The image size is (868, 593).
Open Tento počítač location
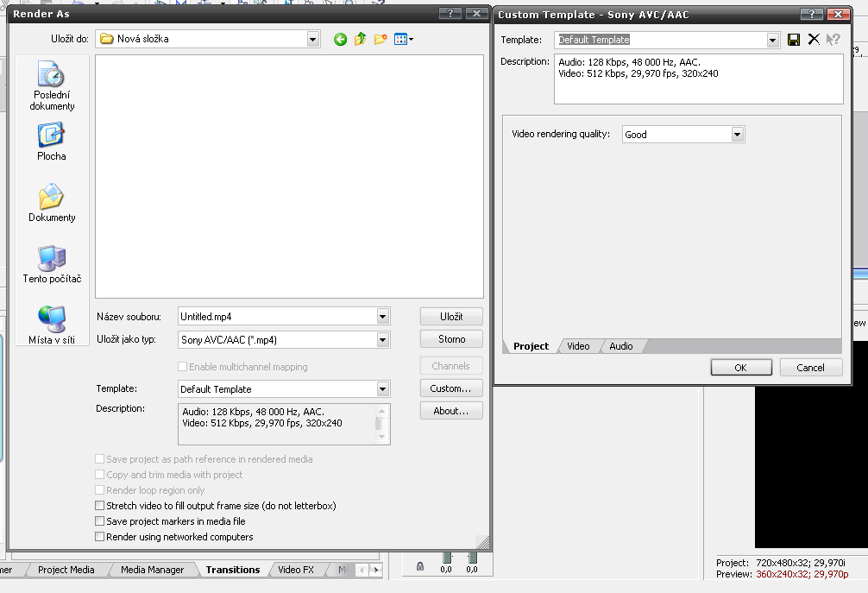[x=52, y=265]
